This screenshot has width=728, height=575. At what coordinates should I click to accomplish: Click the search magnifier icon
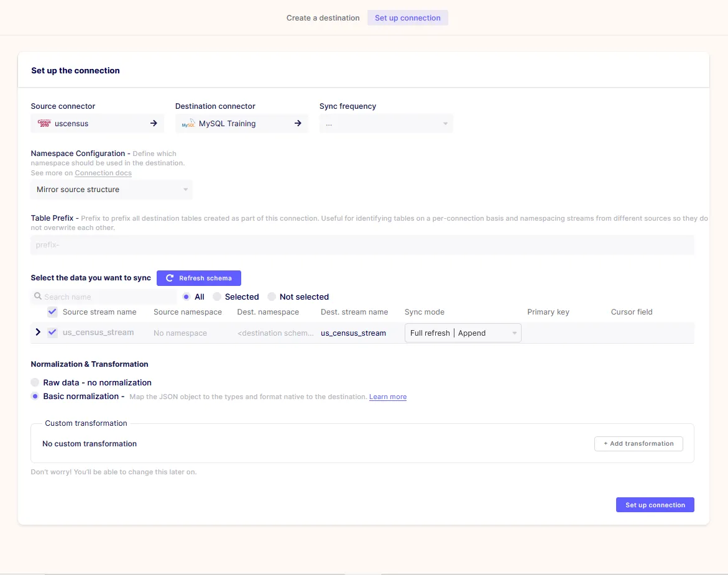[x=37, y=296]
